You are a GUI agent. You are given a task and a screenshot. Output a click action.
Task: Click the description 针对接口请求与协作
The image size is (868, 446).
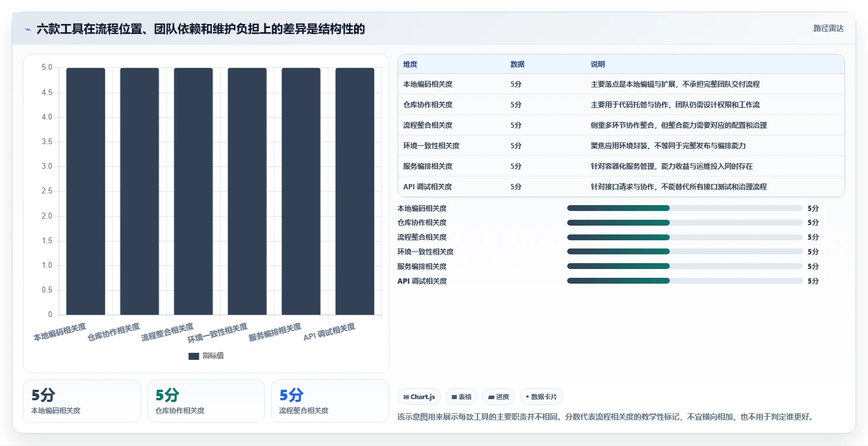click(x=679, y=187)
